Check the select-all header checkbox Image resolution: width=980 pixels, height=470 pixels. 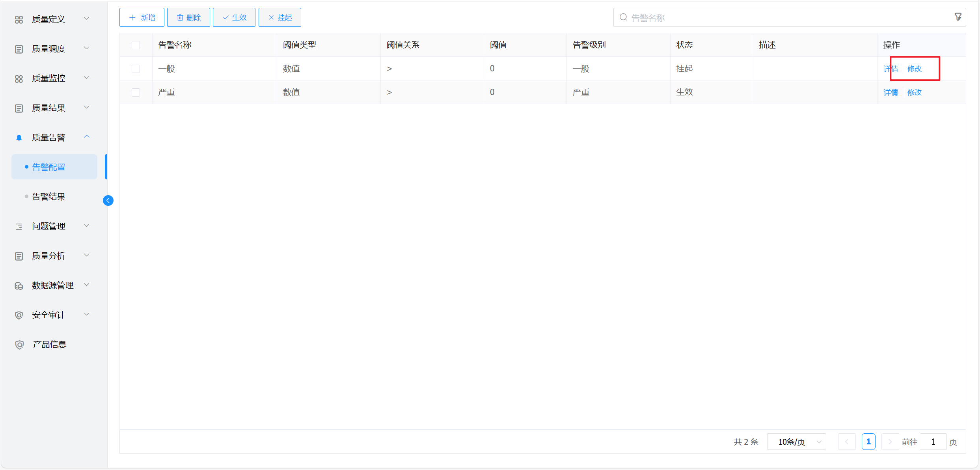pyautogui.click(x=136, y=45)
